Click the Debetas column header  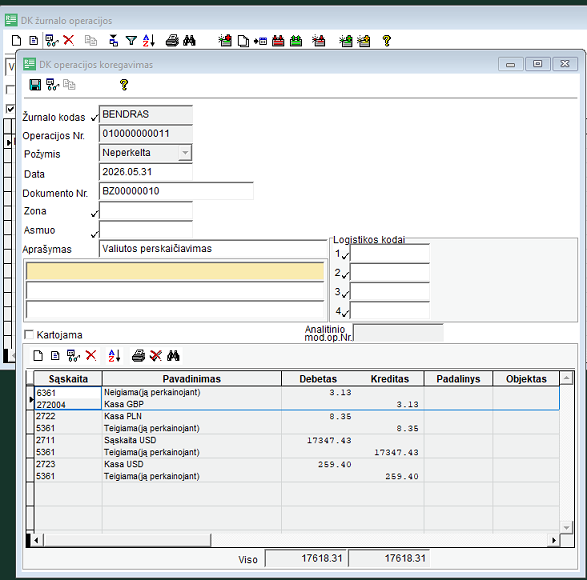tap(318, 379)
